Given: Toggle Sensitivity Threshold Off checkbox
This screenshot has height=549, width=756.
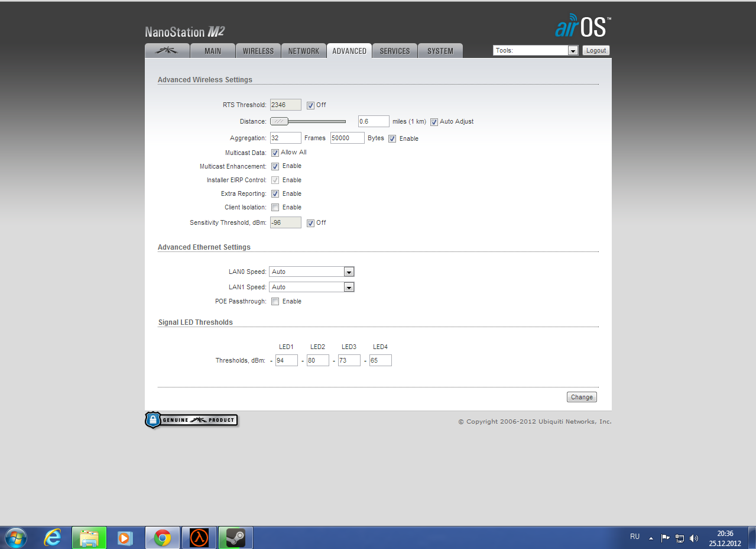Looking at the screenshot, I should (x=310, y=223).
